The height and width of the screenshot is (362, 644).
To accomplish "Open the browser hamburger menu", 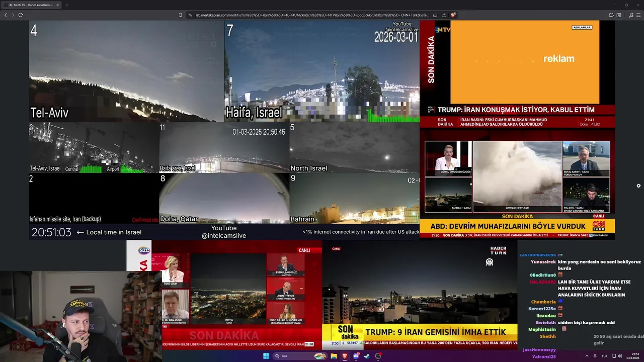I will click(638, 15).
